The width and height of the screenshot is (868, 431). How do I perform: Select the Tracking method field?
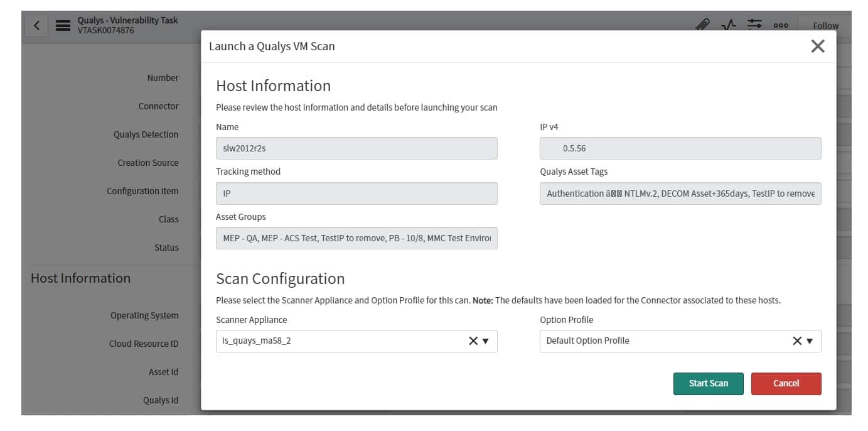[356, 194]
